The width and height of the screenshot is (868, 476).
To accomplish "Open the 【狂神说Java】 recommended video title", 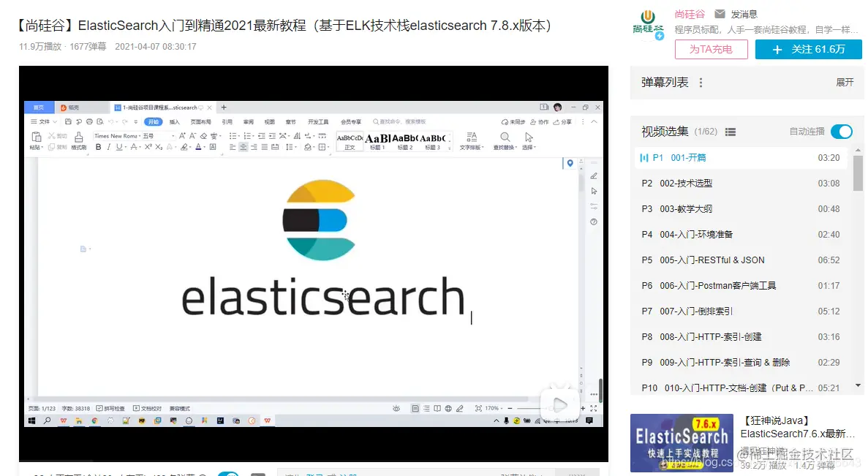I will (797, 427).
